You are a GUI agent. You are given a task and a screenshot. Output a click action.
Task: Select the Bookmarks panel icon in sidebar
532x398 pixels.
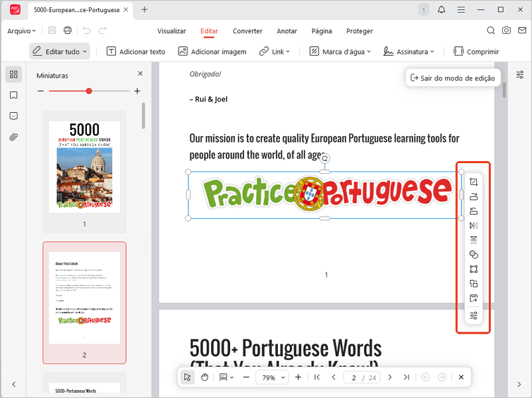(x=13, y=95)
